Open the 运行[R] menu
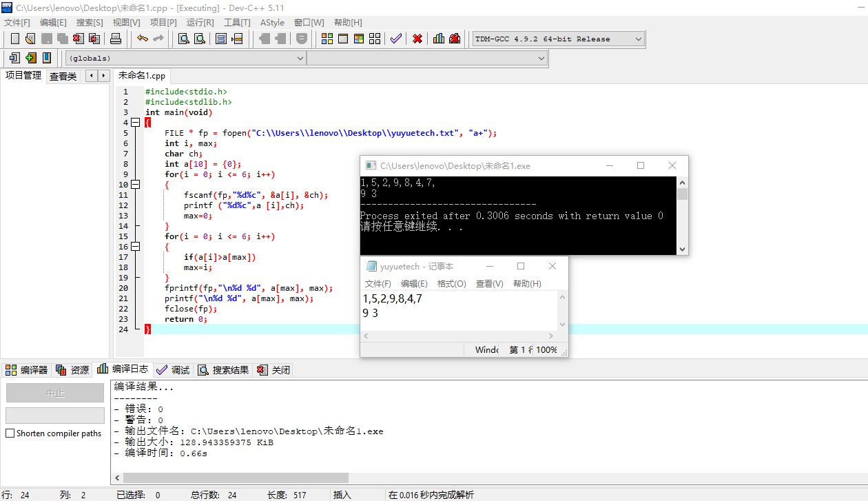 (200, 23)
